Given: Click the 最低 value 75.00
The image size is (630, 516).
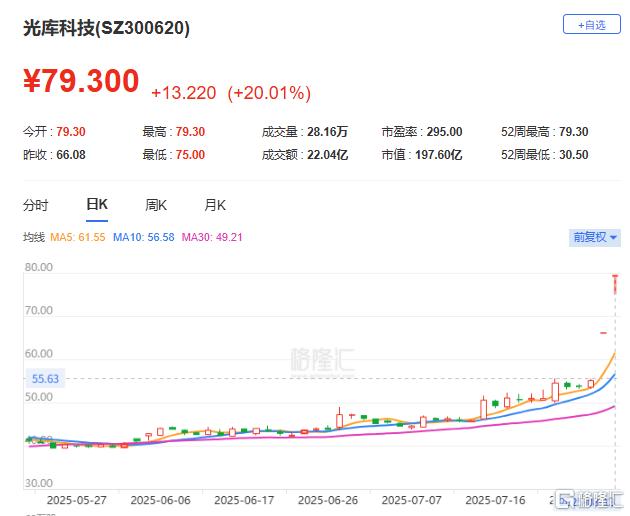Looking at the screenshot, I should pyautogui.click(x=190, y=155).
